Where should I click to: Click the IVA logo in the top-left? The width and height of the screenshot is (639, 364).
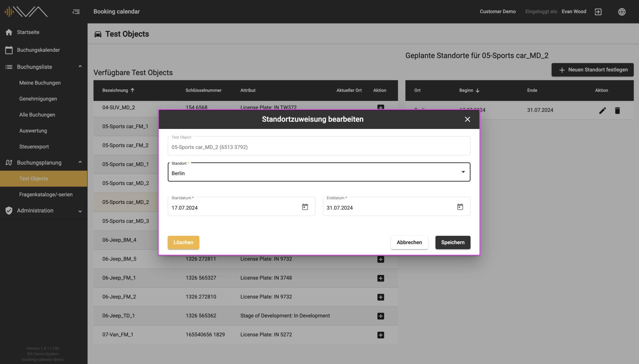pyautogui.click(x=26, y=12)
